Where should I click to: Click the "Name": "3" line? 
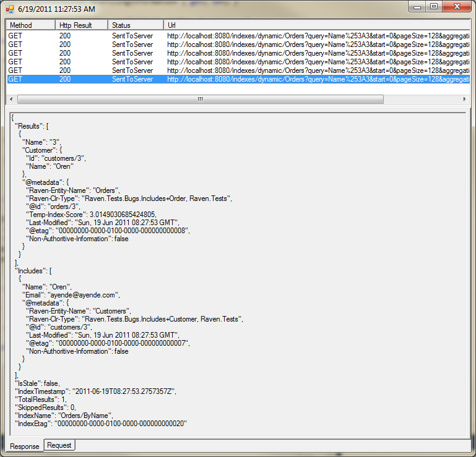(x=41, y=142)
